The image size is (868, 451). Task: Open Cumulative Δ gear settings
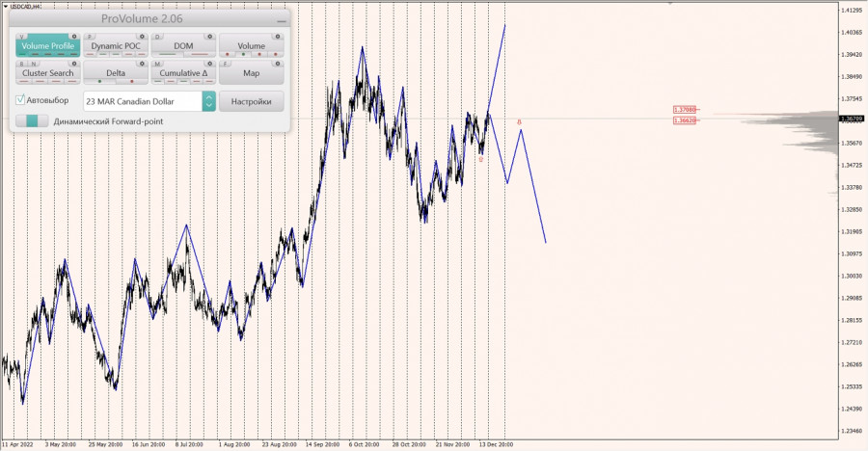tap(210, 64)
